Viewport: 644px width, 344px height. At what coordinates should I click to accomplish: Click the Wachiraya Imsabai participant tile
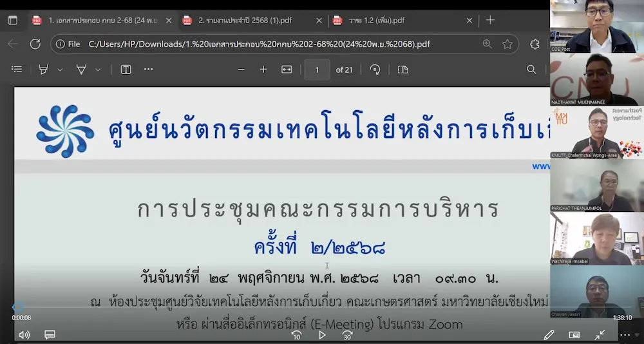597,239
